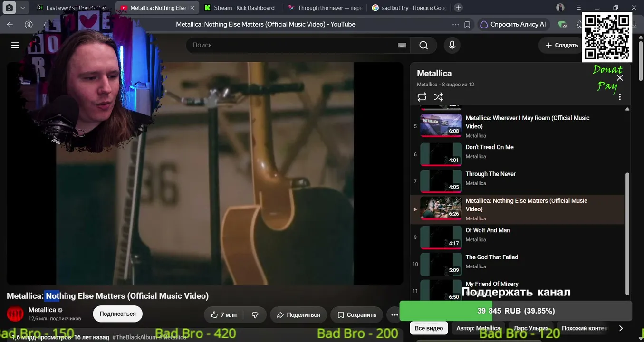This screenshot has height=342, width=644.
Task: Select the Все видео chip
Action: [x=429, y=328]
